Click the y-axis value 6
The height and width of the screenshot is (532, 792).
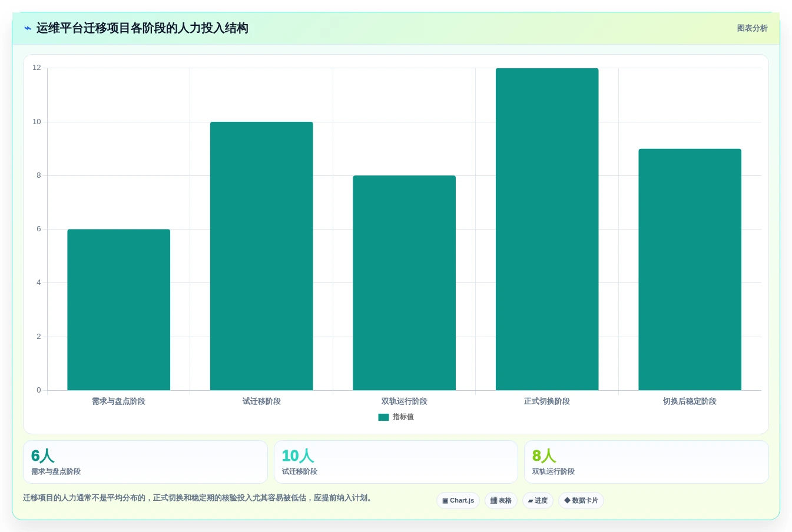[x=39, y=229]
